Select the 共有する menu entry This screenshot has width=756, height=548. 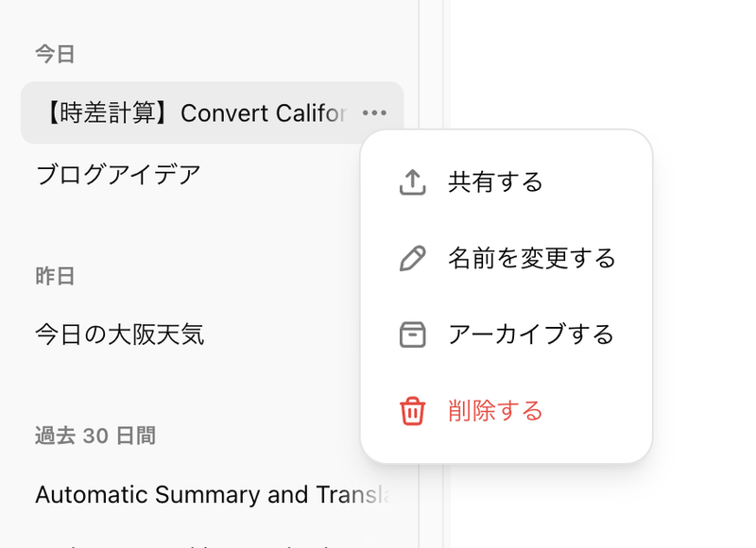(x=495, y=181)
